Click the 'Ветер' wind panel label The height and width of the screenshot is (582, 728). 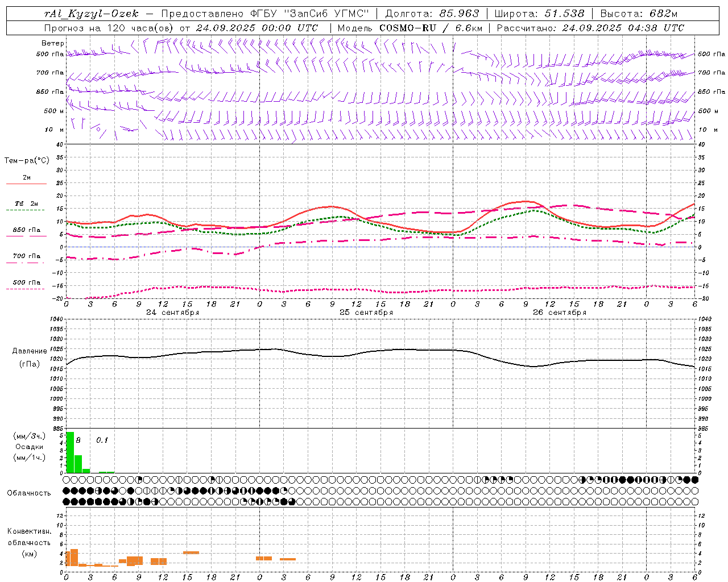(53, 43)
